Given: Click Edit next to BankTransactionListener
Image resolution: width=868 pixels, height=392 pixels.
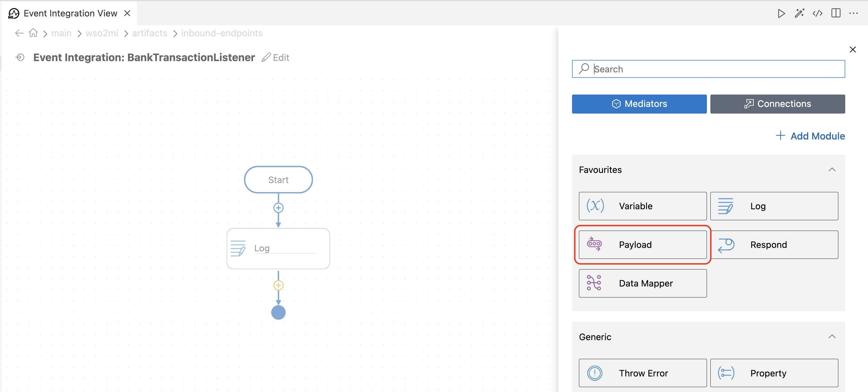Looking at the screenshot, I should coord(275,57).
